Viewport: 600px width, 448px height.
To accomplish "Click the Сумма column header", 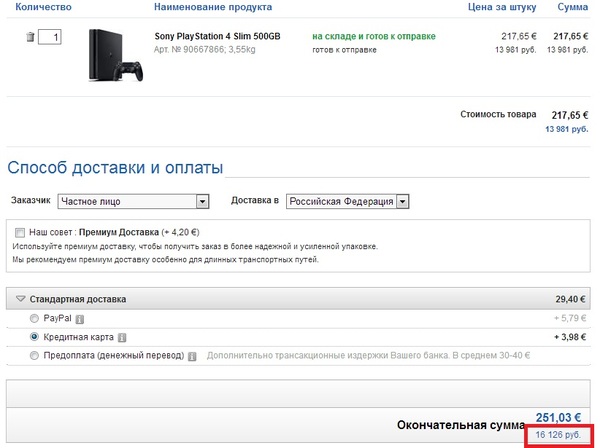I will click(x=573, y=7).
